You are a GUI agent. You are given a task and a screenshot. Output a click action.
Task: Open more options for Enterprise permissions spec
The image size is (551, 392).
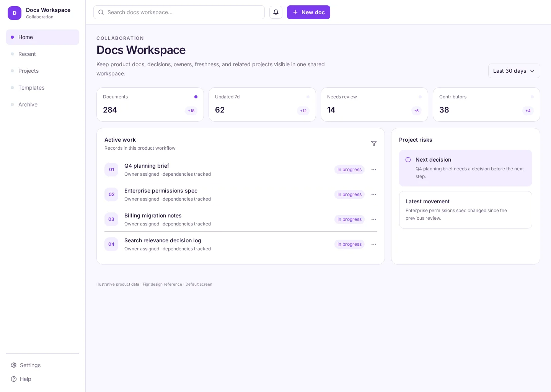point(374,194)
